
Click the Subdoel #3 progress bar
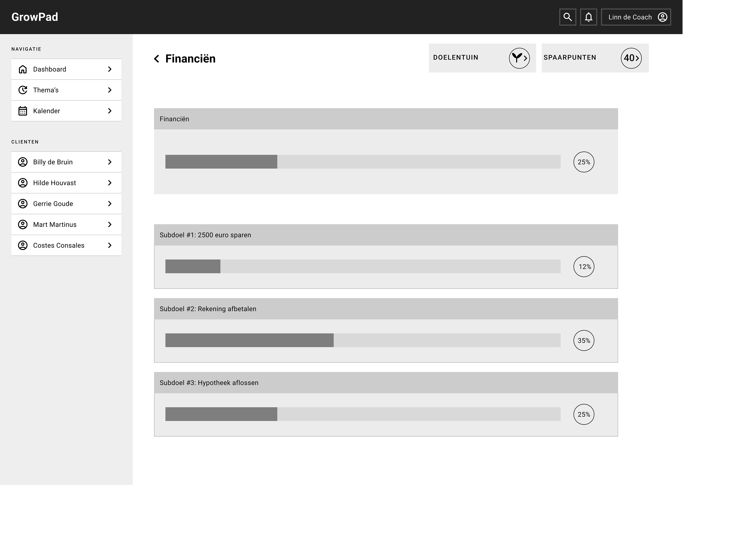pyautogui.click(x=363, y=414)
